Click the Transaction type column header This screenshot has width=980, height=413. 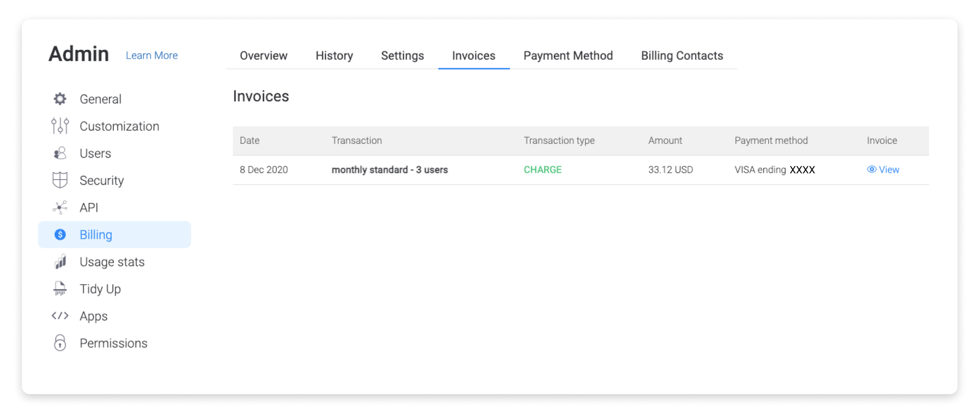pyautogui.click(x=559, y=140)
